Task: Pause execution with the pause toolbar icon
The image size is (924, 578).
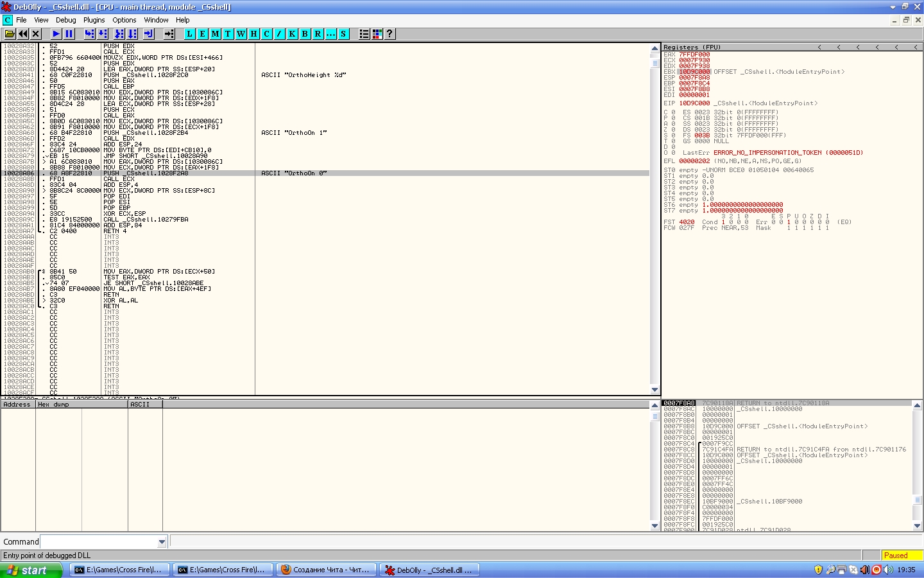Action: 69,34
